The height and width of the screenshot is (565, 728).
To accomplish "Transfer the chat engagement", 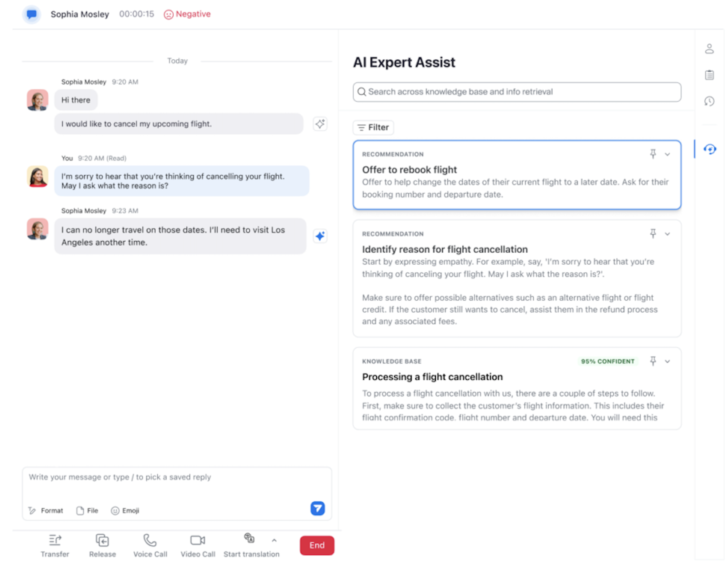I will pos(55,546).
